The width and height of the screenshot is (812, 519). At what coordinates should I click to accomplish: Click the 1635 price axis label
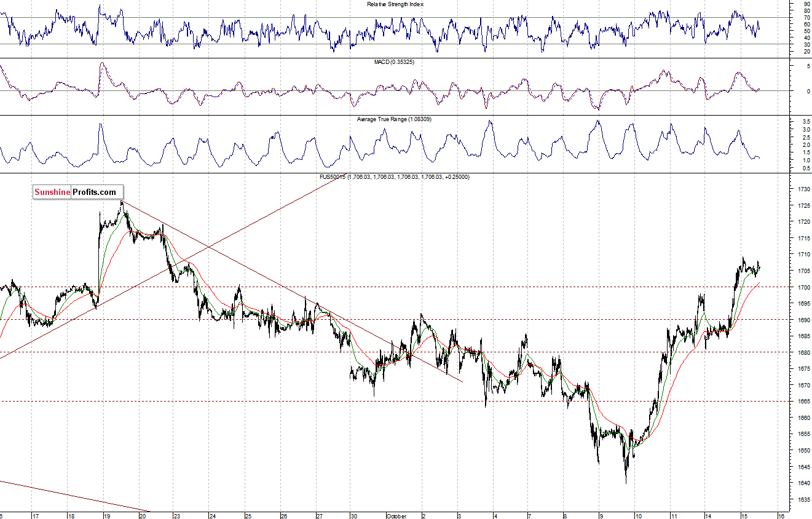click(x=804, y=499)
